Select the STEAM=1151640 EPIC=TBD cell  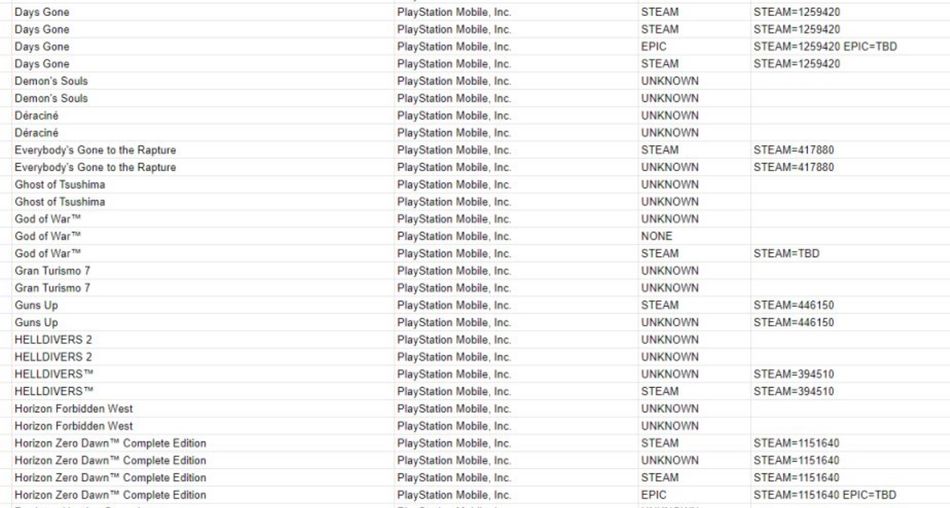[850, 495]
